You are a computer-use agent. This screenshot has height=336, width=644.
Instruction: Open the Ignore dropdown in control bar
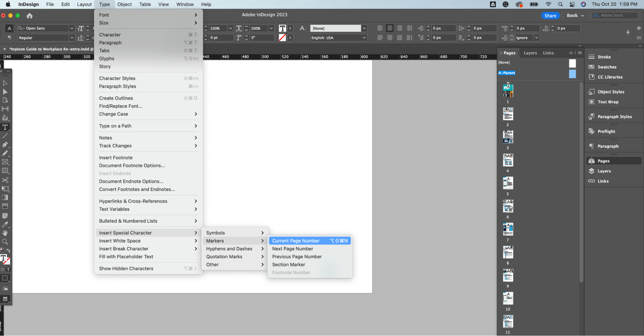(537, 38)
